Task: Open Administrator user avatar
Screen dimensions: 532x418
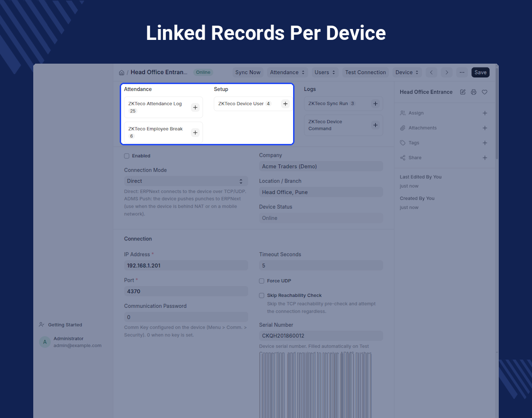Action: 45,342
